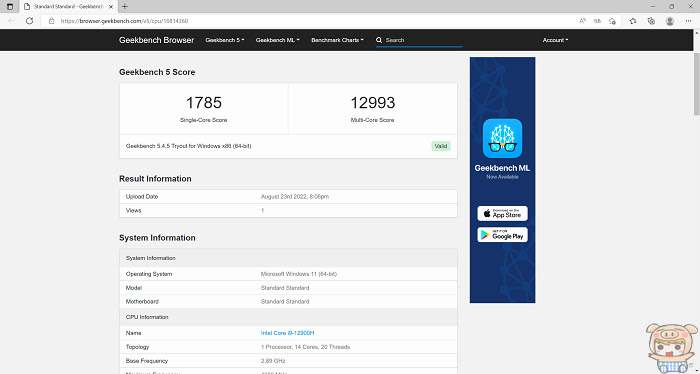Image resolution: width=700 pixels, height=374 pixels.
Task: Click the Multi-Core Score label
Action: pos(372,120)
